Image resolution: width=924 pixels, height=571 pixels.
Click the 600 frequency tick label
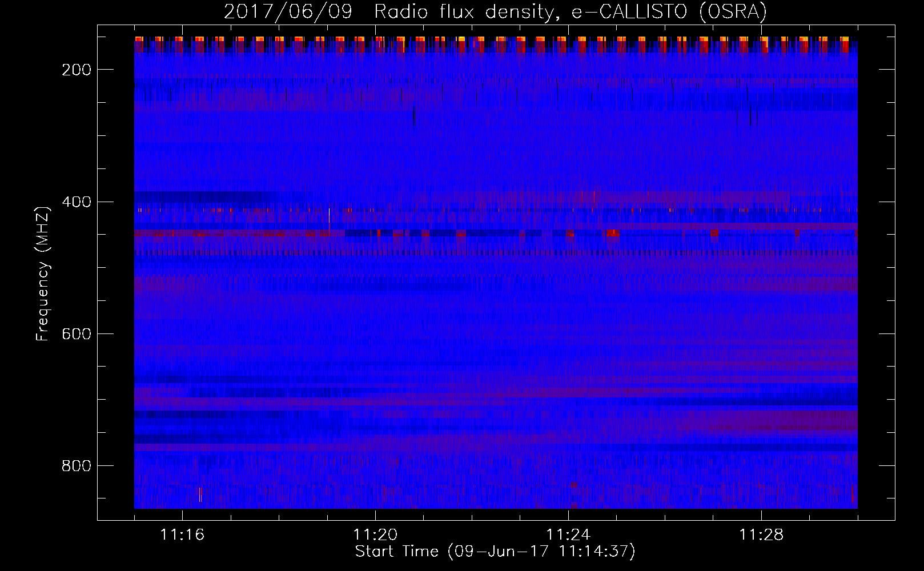[77, 333]
